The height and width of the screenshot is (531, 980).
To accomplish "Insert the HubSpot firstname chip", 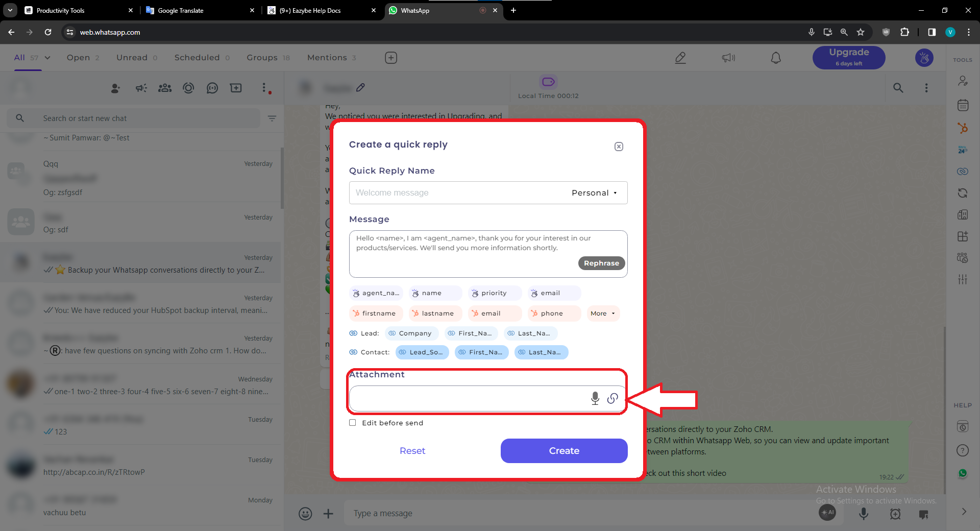I will coord(376,313).
